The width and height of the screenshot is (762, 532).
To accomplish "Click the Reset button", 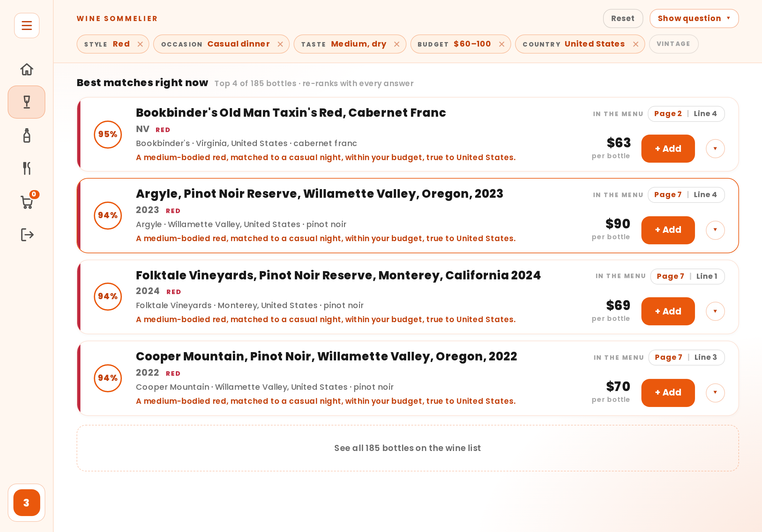I will (x=623, y=18).
